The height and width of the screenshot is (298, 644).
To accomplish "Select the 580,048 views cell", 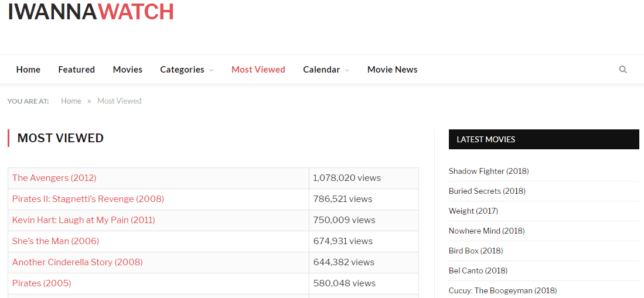I will click(x=364, y=283).
